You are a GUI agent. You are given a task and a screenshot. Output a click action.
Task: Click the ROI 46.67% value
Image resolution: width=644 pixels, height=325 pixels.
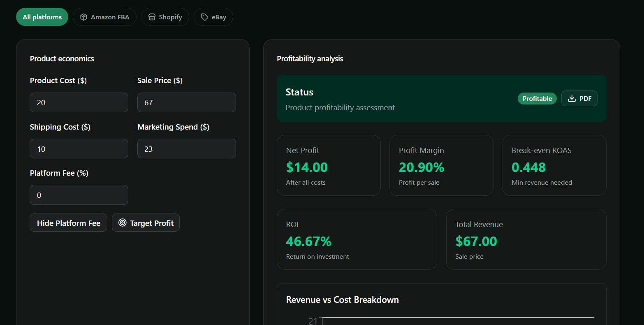pos(308,241)
